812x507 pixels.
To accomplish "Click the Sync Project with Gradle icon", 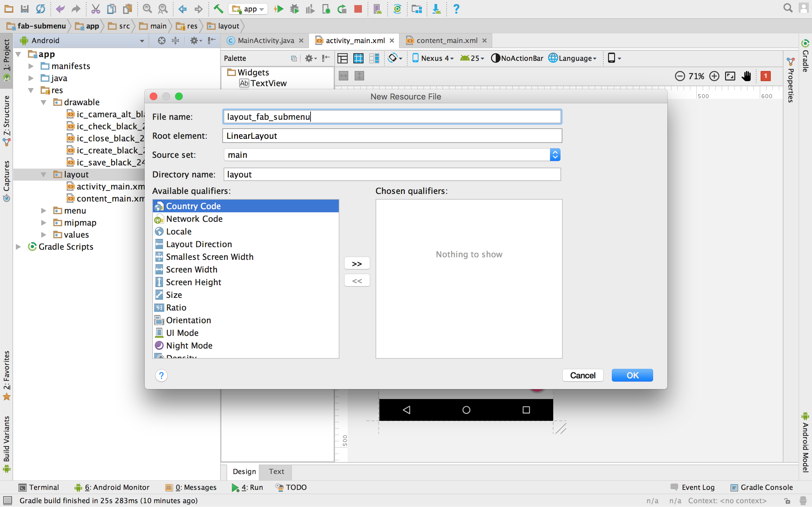I will tap(397, 9).
